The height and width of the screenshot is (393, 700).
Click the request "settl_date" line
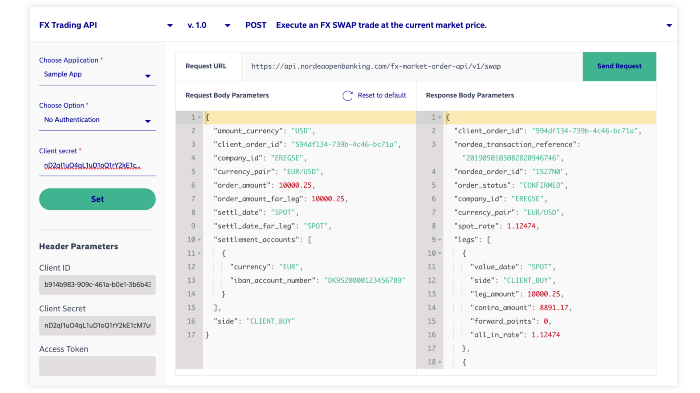[256, 213]
